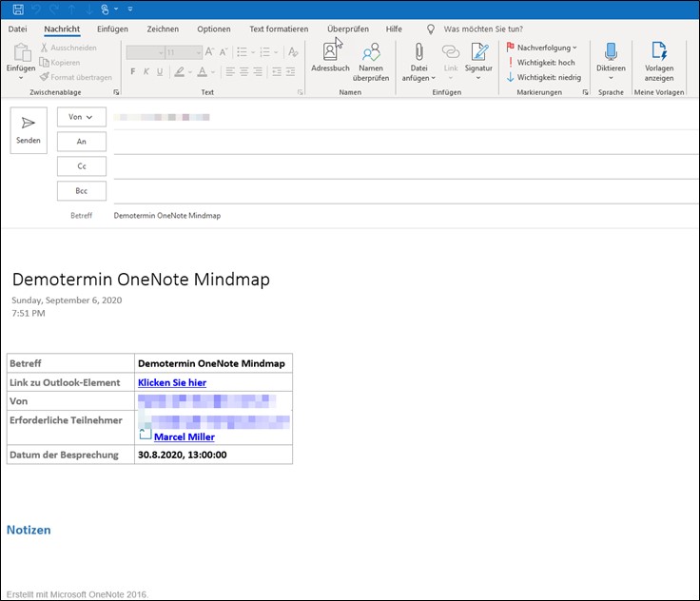
Task: Clear all formatting icon
Action: 293,52
